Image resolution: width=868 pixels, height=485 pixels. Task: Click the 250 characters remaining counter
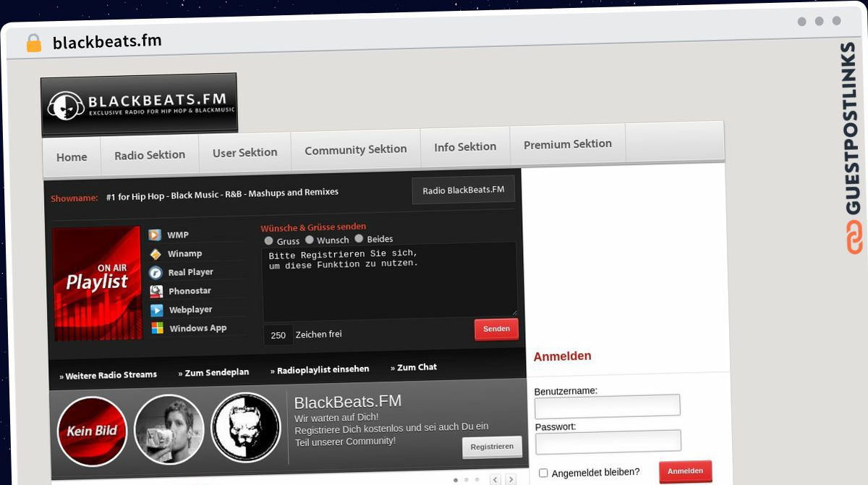(278, 335)
